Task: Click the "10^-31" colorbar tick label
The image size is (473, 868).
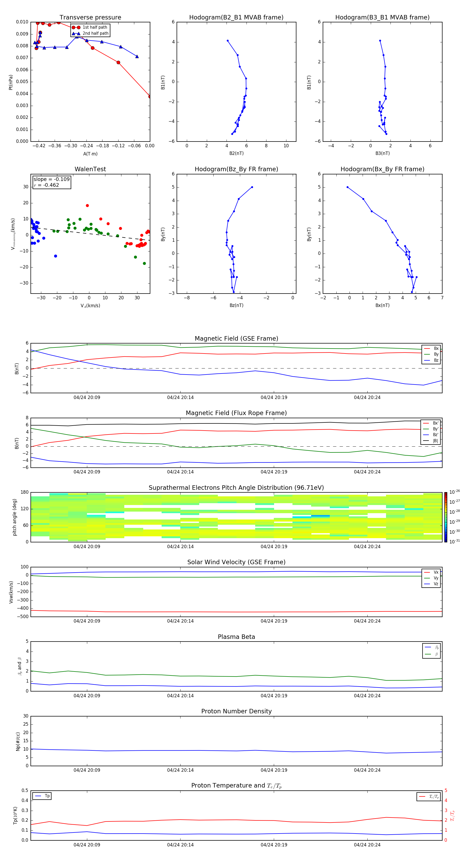Action: tap(455, 542)
